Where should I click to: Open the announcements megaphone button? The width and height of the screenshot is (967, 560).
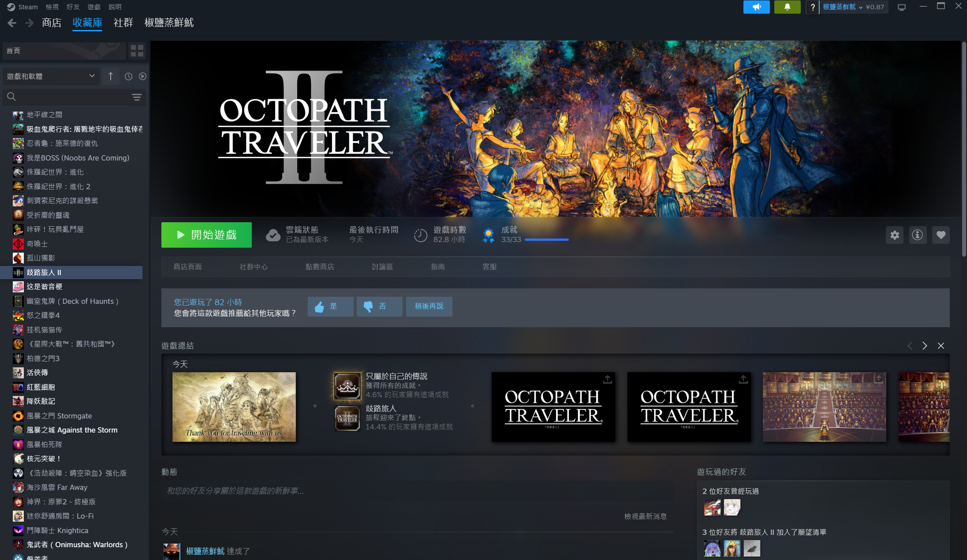[x=756, y=7]
